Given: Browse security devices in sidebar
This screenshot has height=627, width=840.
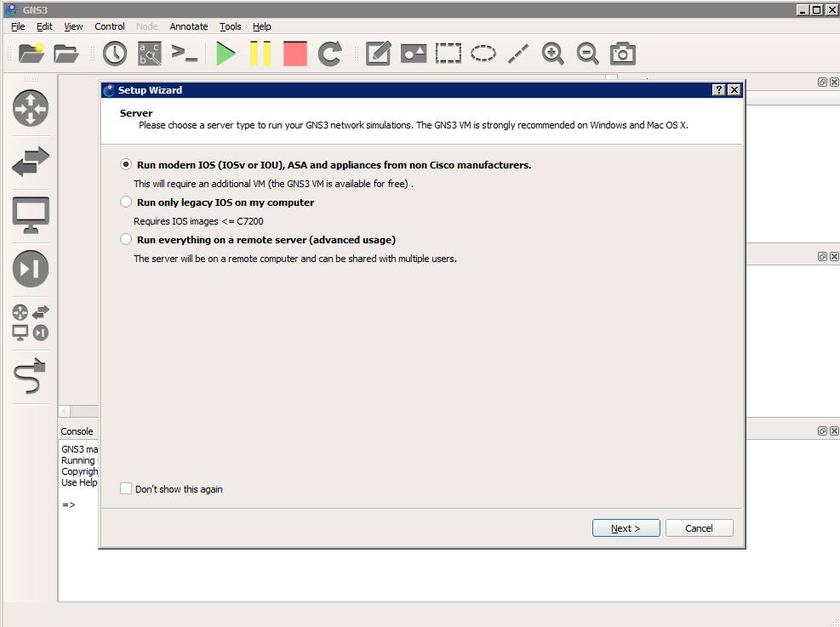Looking at the screenshot, I should coord(31,269).
